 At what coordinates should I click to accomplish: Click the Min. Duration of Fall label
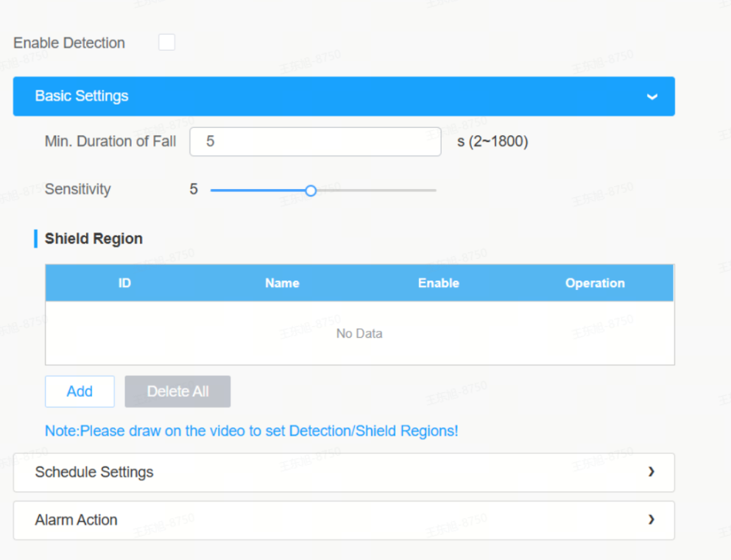click(x=110, y=141)
